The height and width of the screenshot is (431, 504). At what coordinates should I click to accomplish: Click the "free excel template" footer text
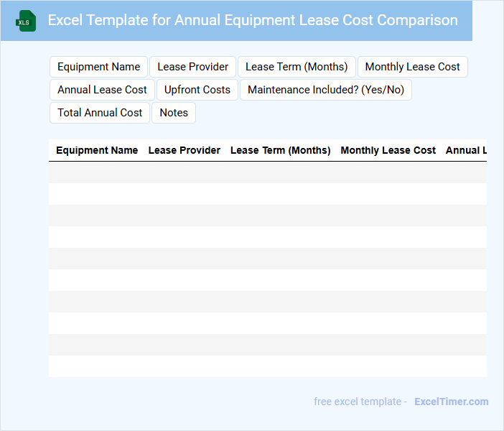pyautogui.click(x=360, y=402)
